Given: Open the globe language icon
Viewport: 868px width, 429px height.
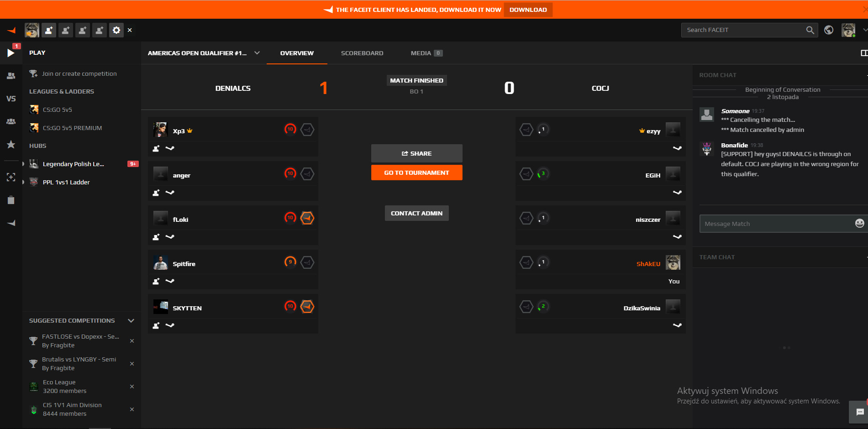Looking at the screenshot, I should coord(829,30).
